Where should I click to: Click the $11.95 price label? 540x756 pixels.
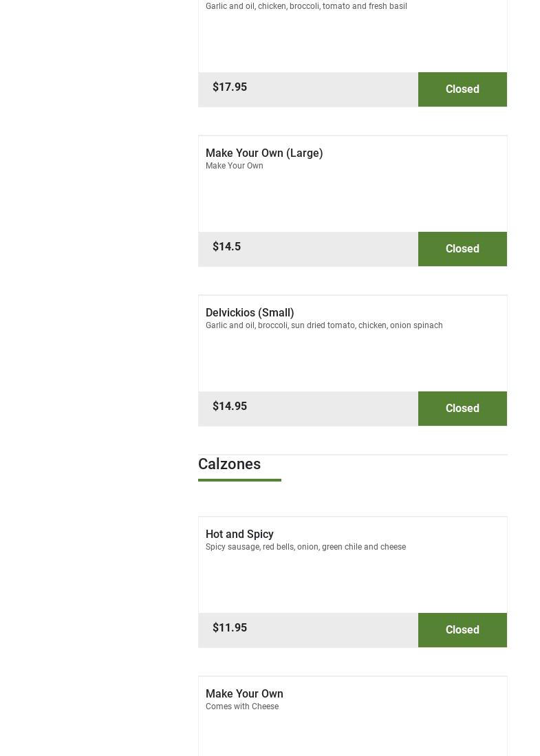pyautogui.click(x=230, y=628)
